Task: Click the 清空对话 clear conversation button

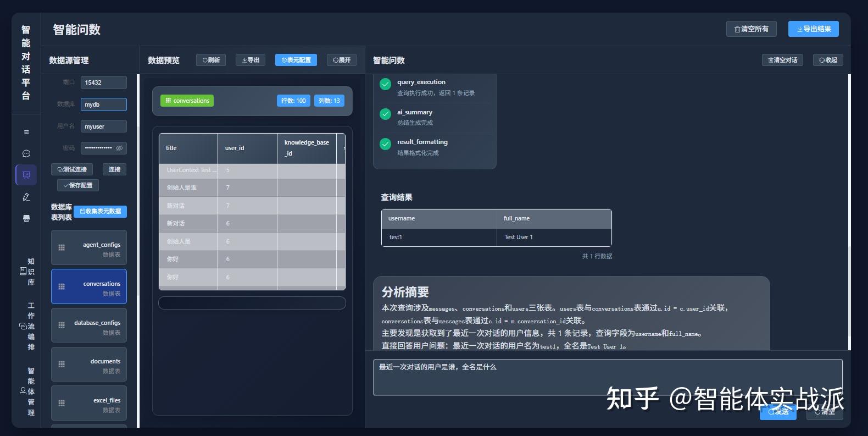Action: pos(782,60)
